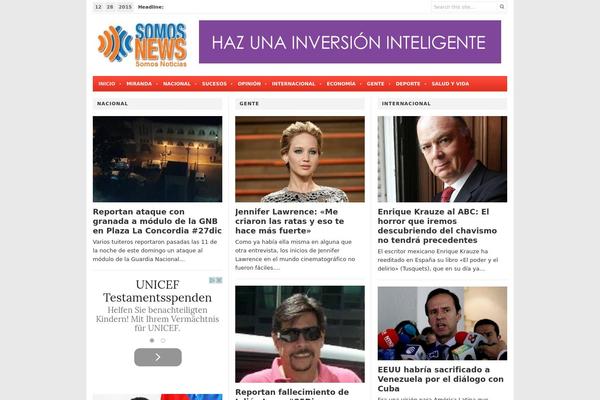The width and height of the screenshot is (600, 400).
Task: Click the Haz una inversión inteligente banner
Action: (350, 42)
